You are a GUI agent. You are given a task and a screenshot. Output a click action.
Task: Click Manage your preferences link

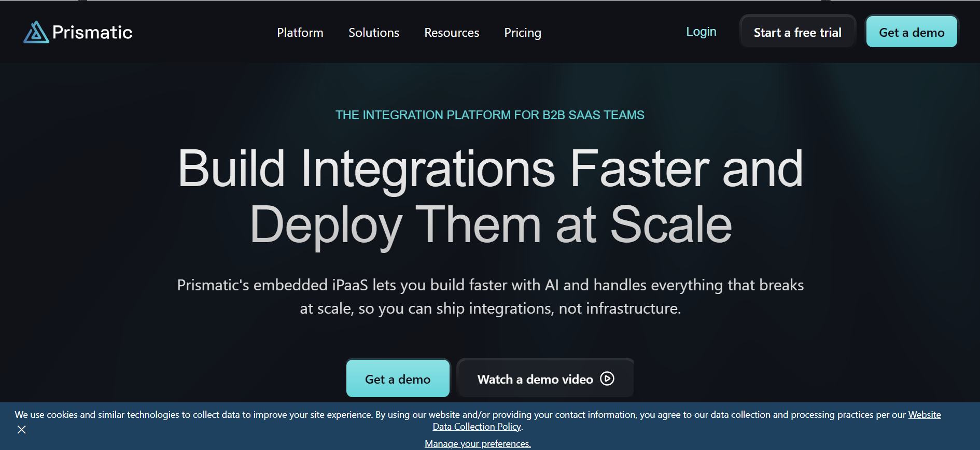pos(478,444)
